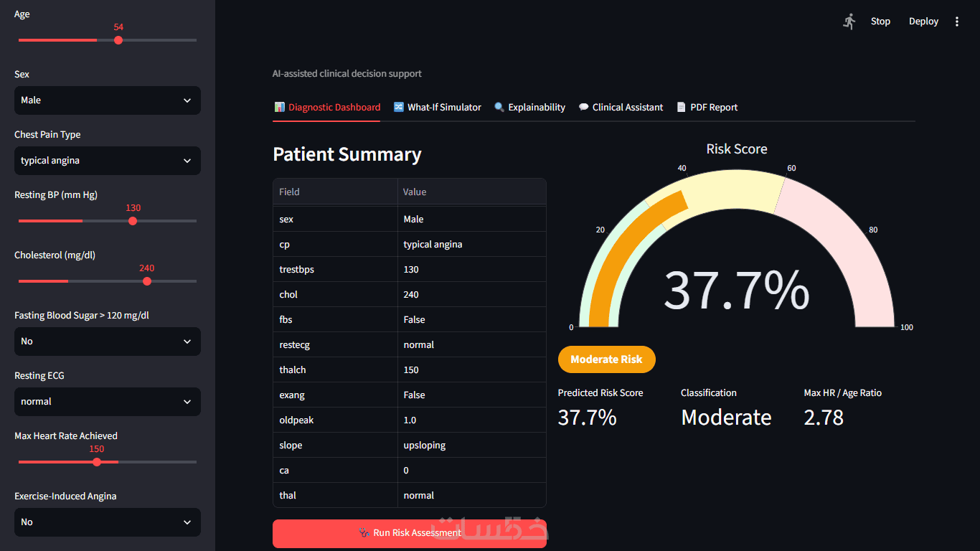The width and height of the screenshot is (980, 551).
Task: Click the document icon on PDF Report tab
Action: [682, 107]
